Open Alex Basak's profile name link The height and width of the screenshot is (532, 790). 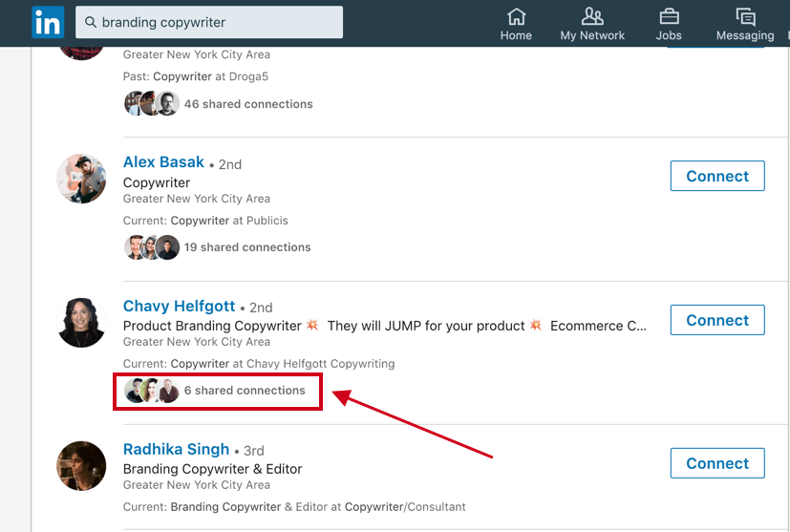(x=163, y=162)
